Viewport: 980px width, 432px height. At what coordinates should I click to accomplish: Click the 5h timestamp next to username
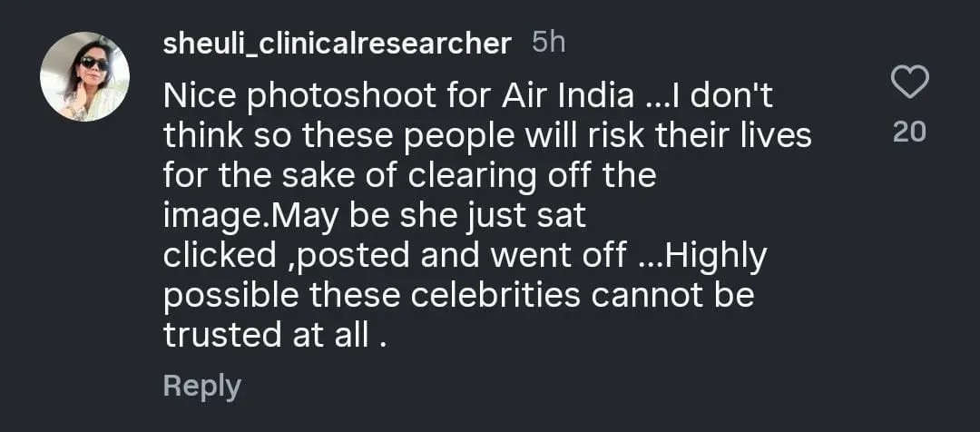pyautogui.click(x=548, y=44)
